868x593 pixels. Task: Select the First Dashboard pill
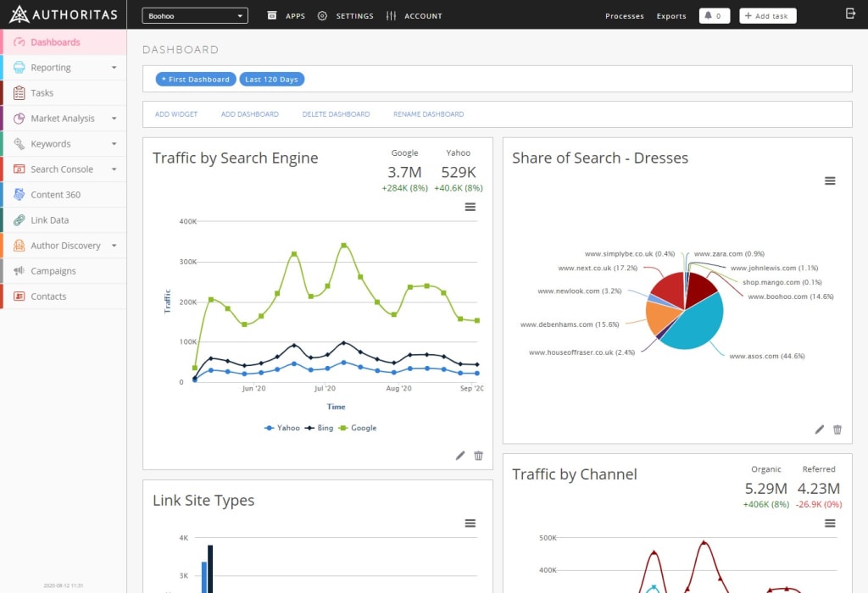pyautogui.click(x=196, y=79)
